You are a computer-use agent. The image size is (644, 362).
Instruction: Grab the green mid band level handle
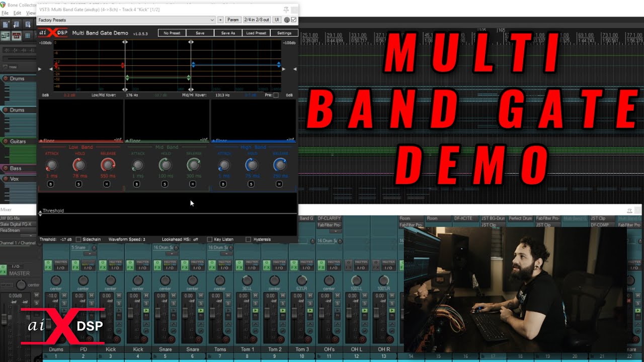127,77
